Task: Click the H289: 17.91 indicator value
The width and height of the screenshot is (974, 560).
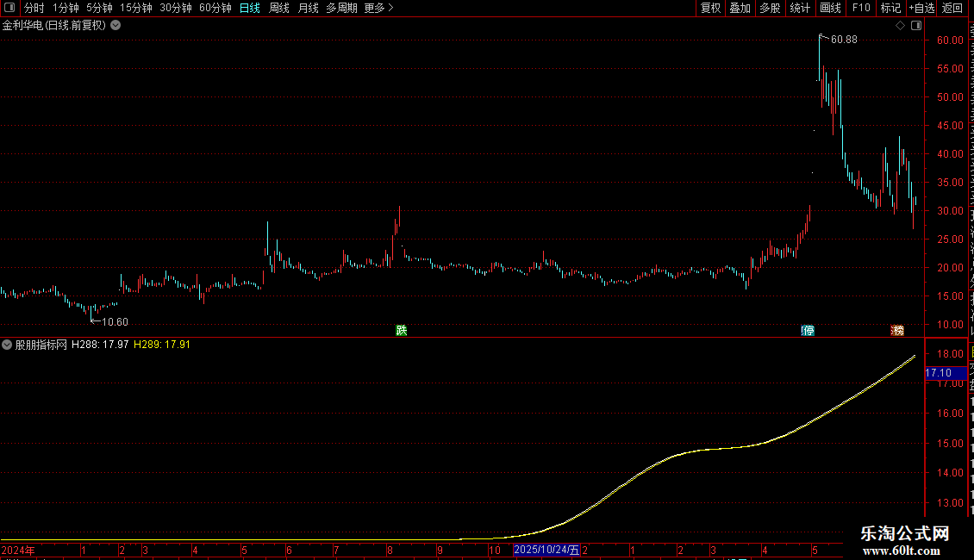Action: (162, 345)
